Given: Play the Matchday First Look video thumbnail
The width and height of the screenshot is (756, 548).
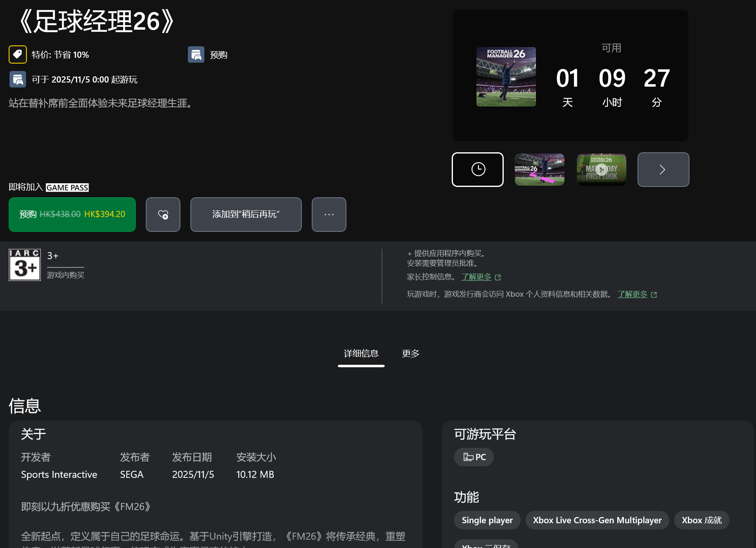Looking at the screenshot, I should click(x=602, y=170).
